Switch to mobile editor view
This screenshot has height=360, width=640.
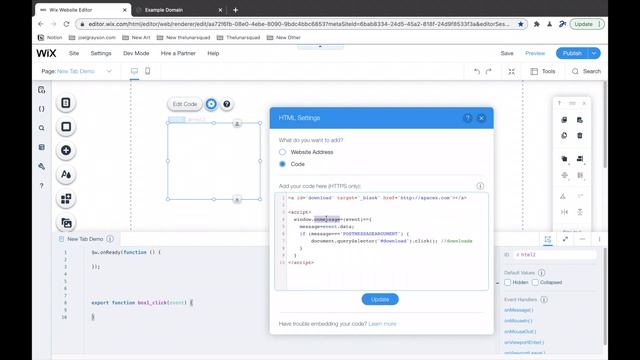click(x=147, y=71)
